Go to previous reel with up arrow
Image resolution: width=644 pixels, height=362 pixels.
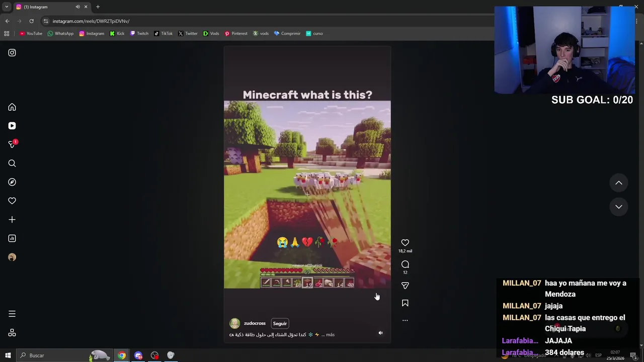(619, 183)
